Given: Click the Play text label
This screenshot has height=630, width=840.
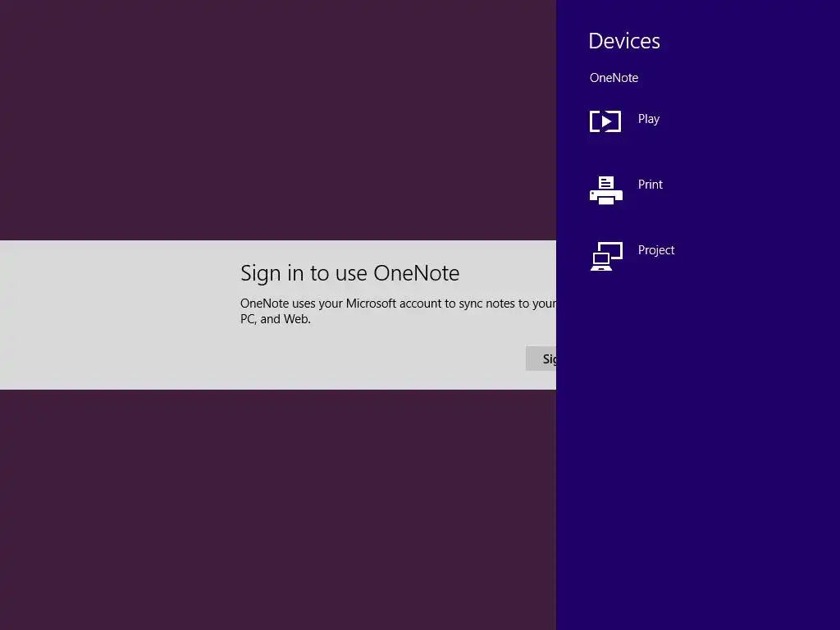Looking at the screenshot, I should (x=648, y=119).
